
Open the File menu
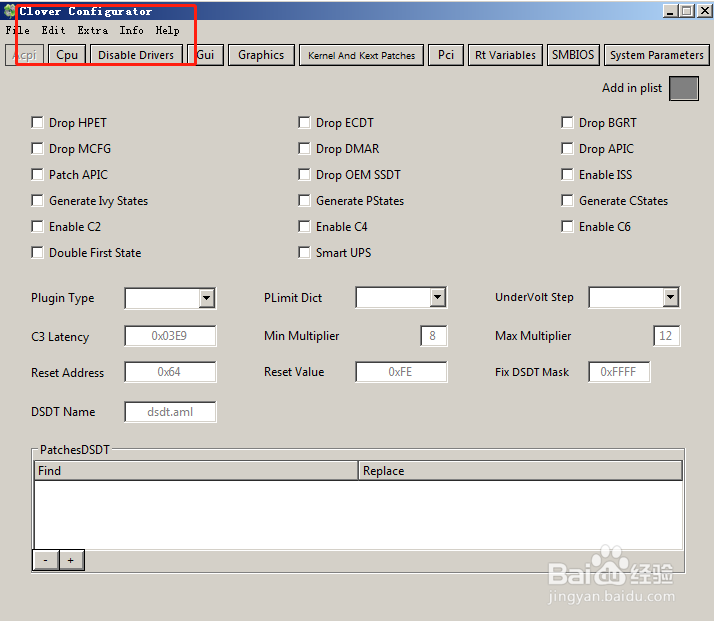click(x=18, y=31)
